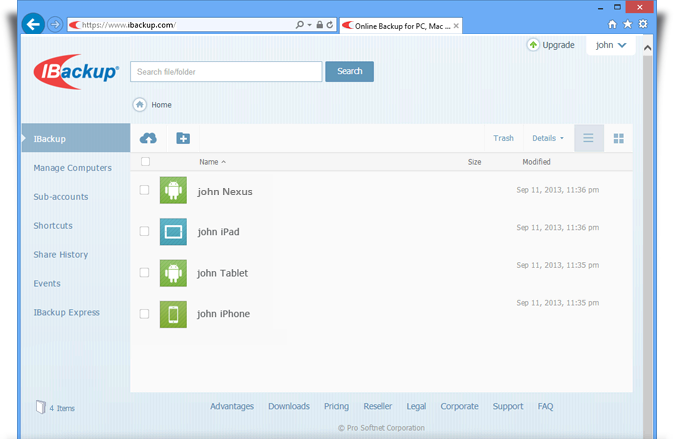Toggle the select-all checkbox in header
674x439 pixels.
tap(145, 161)
